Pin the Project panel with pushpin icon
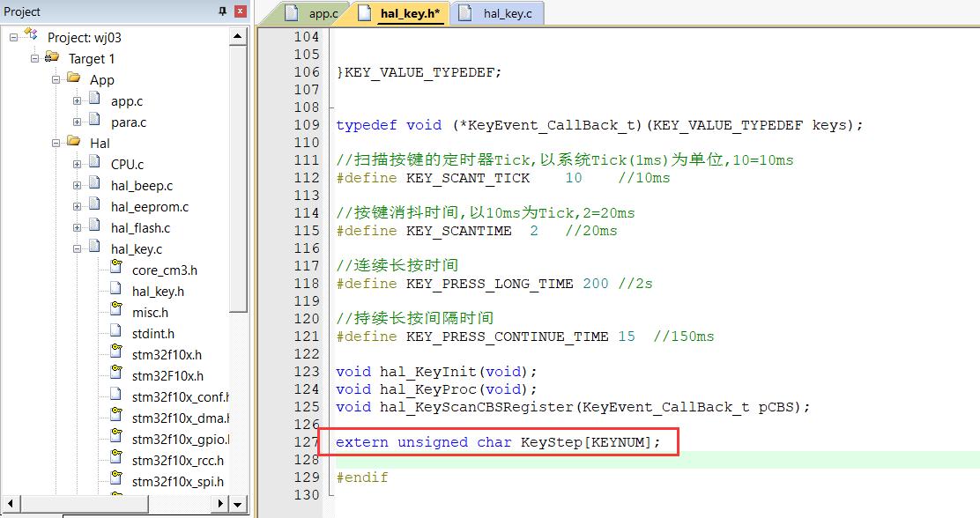 coord(222,11)
